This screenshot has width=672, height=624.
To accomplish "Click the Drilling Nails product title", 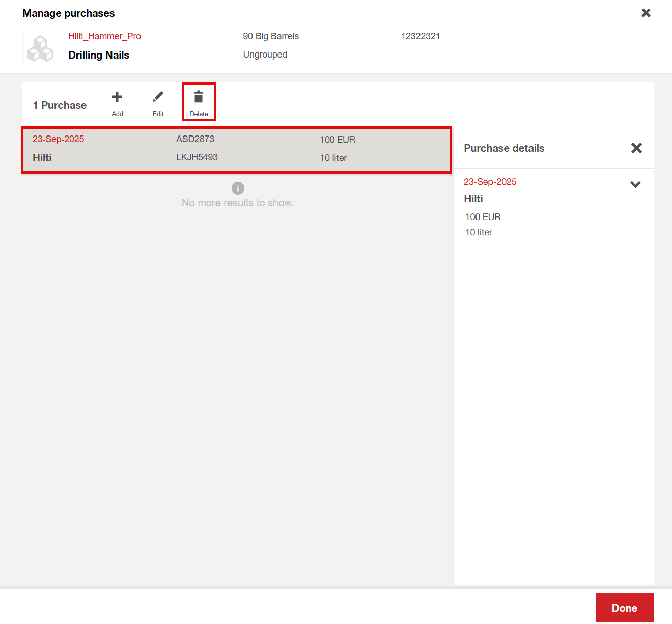I will (x=99, y=55).
